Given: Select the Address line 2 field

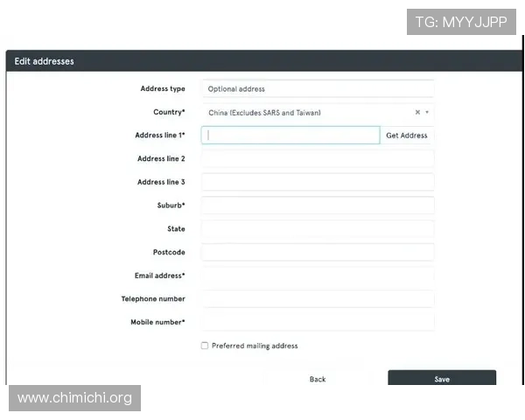Looking at the screenshot, I should (318, 159).
